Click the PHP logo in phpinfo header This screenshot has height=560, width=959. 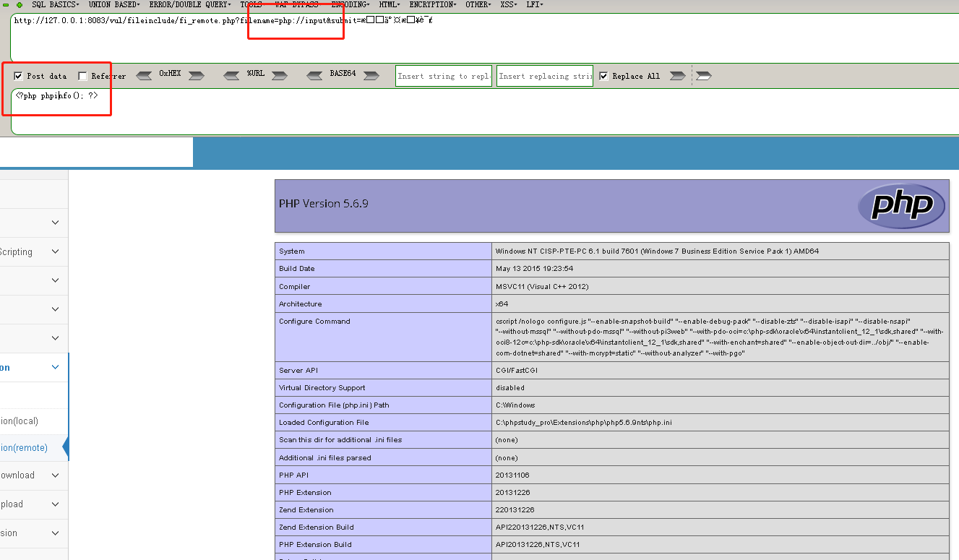901,206
